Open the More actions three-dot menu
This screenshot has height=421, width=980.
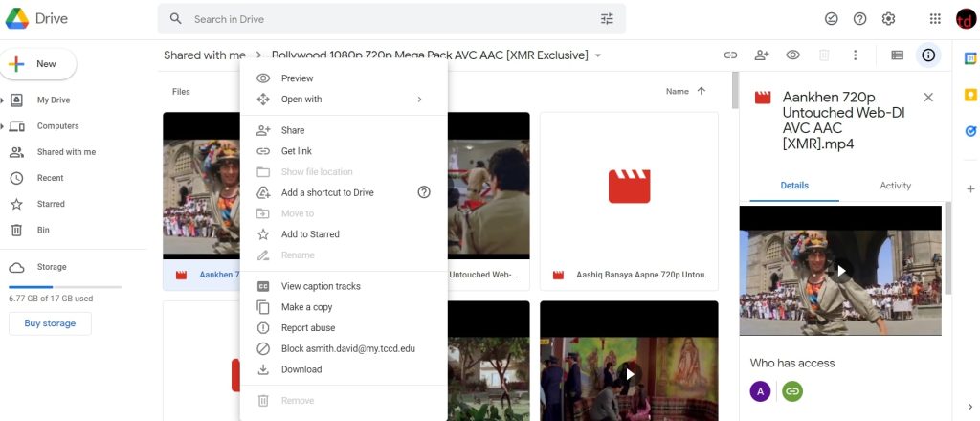click(x=855, y=55)
